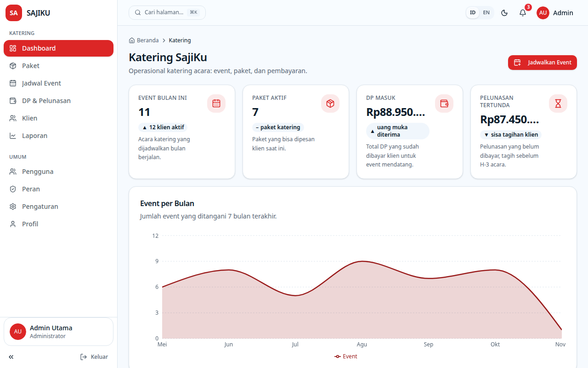Click the Keluar logout button

94,357
